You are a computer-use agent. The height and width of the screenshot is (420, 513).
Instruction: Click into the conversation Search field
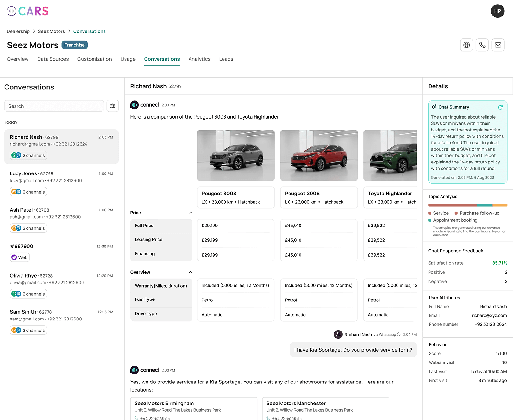[x=54, y=106]
